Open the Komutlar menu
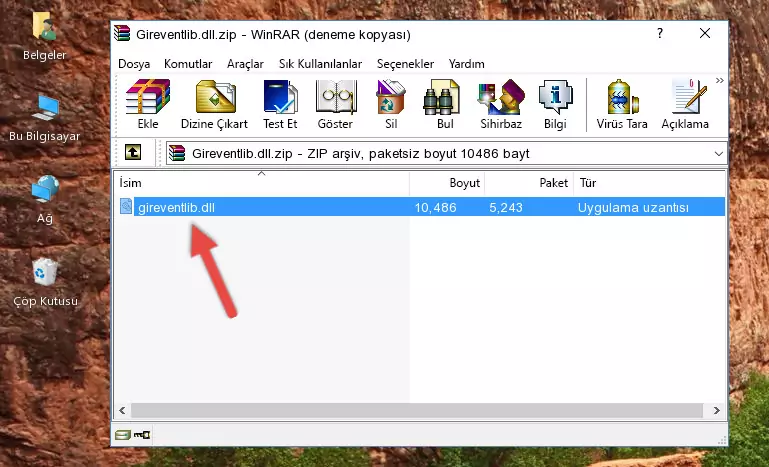The width and height of the screenshot is (769, 467). 188,64
